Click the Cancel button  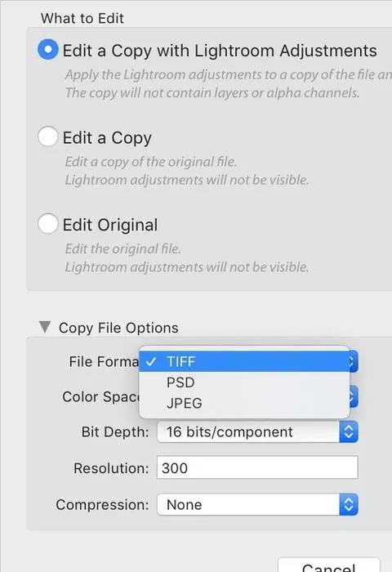click(329, 565)
